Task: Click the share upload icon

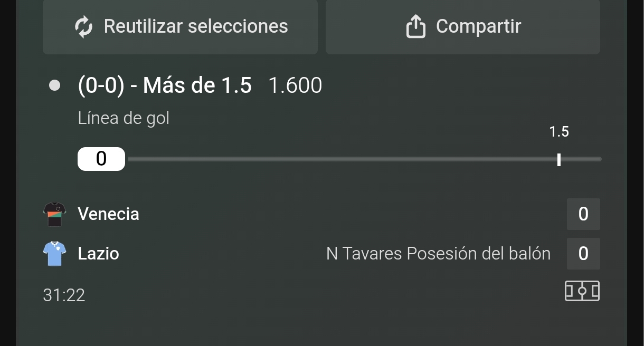Action: (x=416, y=26)
